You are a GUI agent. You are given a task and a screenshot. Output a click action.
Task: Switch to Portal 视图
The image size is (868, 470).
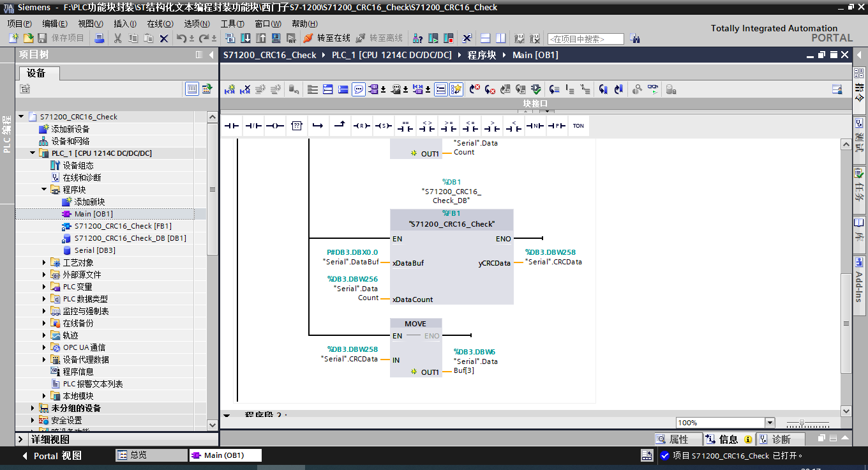tap(51, 455)
